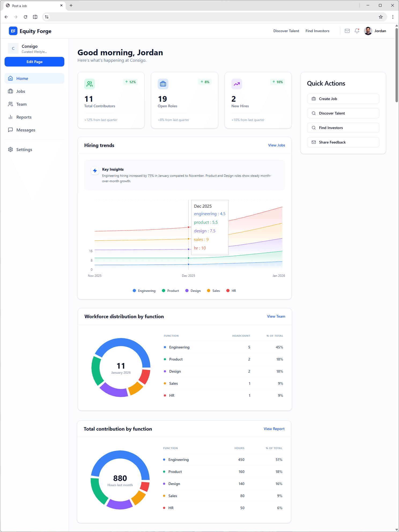Screen dimensions: 399x532
Task: Click the 12% growth badge
Action: click(x=130, y=82)
